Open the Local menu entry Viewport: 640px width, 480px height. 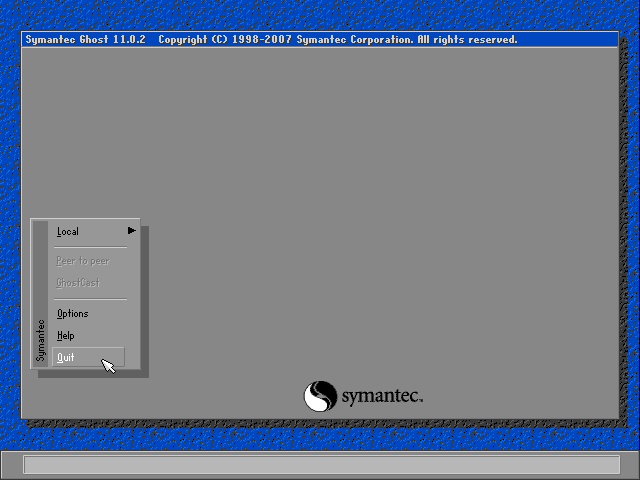tap(68, 232)
